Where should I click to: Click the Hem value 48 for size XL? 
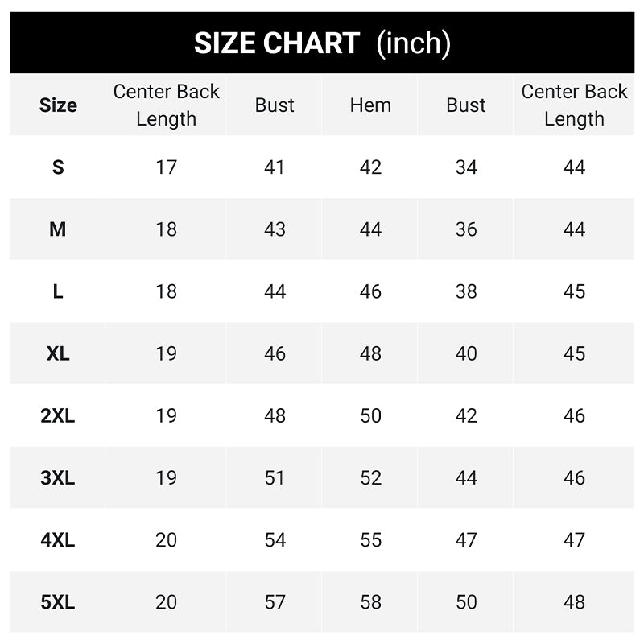coord(370,353)
